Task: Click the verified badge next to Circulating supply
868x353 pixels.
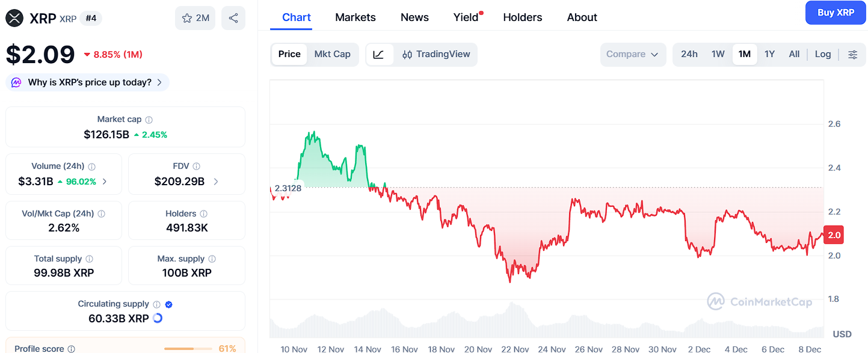Action: pos(168,304)
